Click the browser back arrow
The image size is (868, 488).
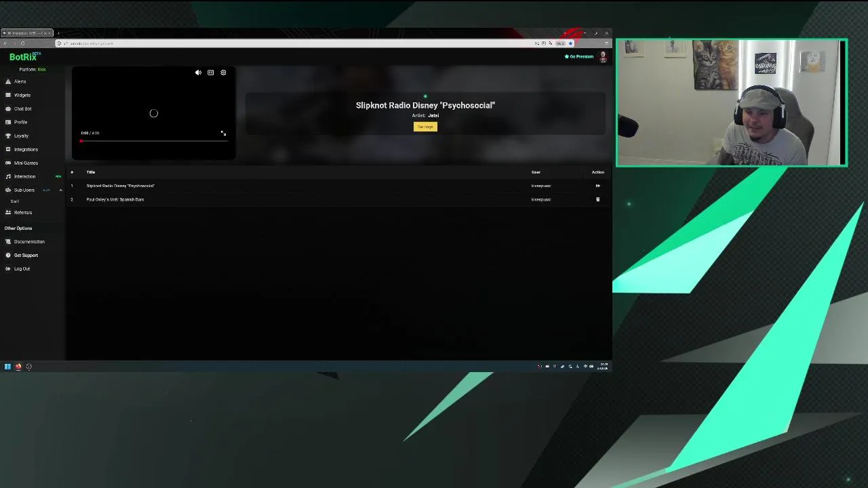click(5, 43)
